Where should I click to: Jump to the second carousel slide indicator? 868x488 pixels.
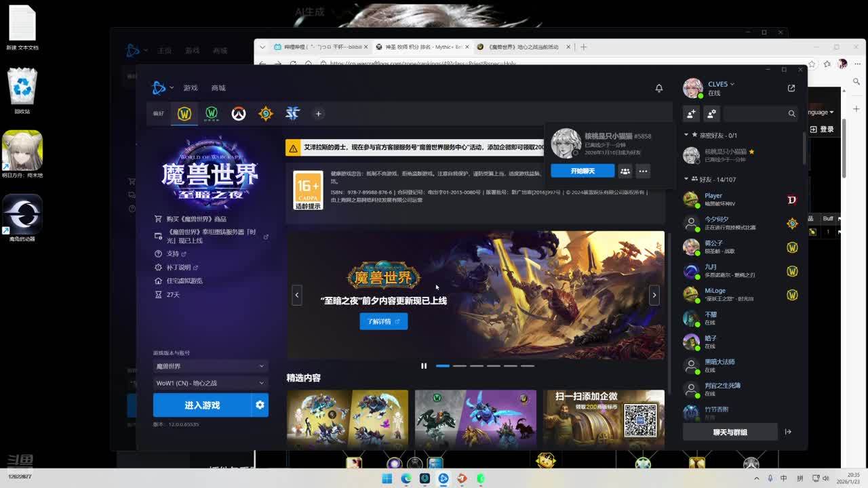[460, 366]
